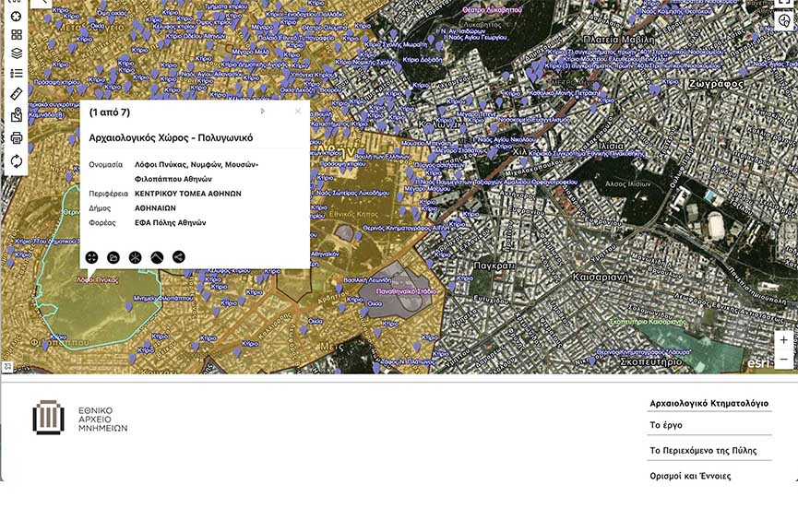Click the Ζωγράφος map label
Viewport: 798px width, 532px height.
pyautogui.click(x=717, y=84)
